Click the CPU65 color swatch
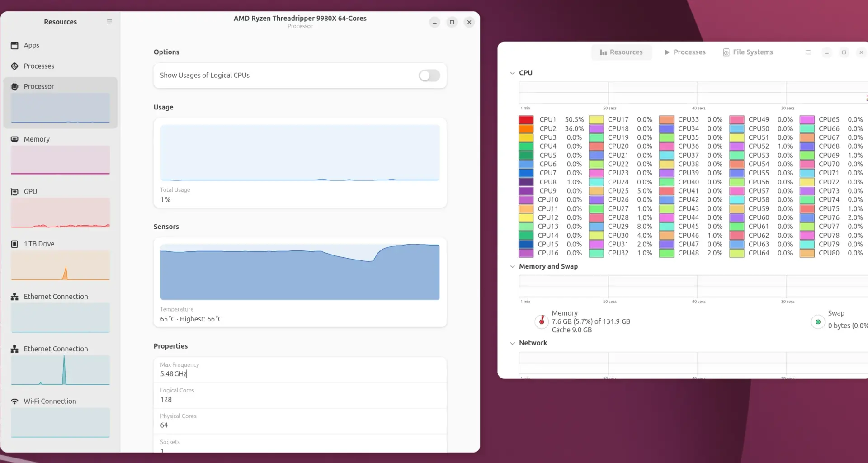The height and width of the screenshot is (463, 868). tap(807, 120)
